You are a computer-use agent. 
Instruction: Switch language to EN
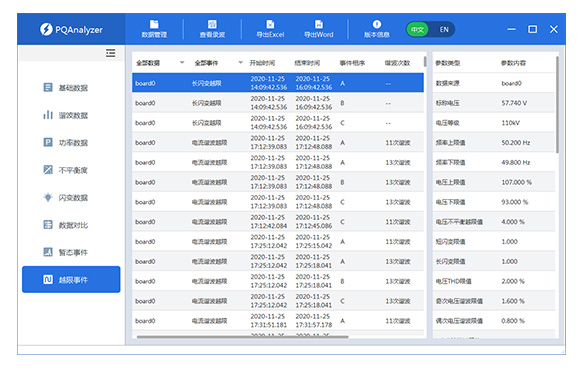click(444, 30)
